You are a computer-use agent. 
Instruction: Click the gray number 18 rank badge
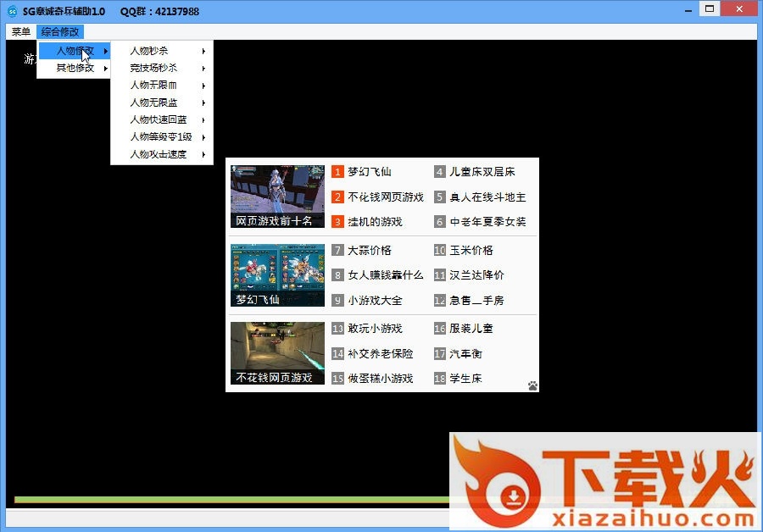[440, 379]
